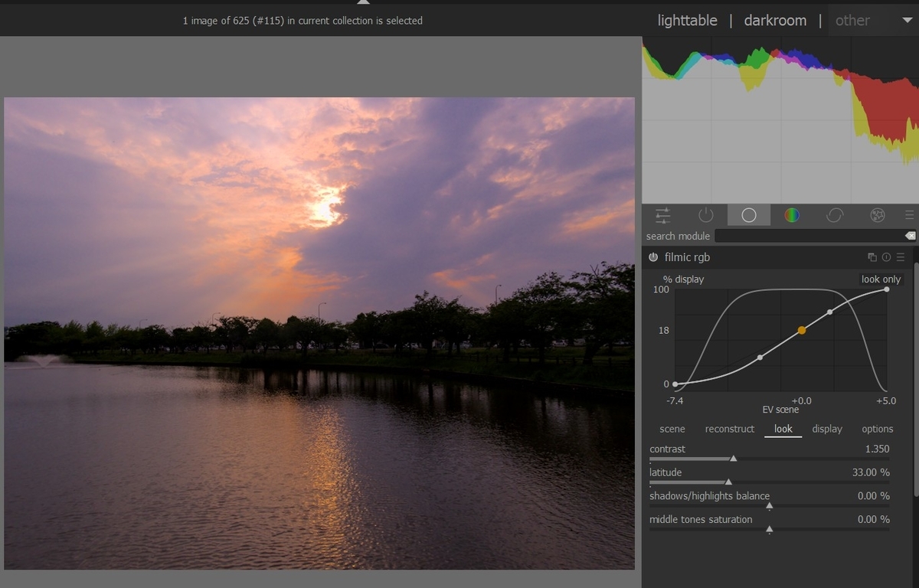The height and width of the screenshot is (588, 919).
Task: Open the reconstruct tab
Action: pyautogui.click(x=730, y=429)
